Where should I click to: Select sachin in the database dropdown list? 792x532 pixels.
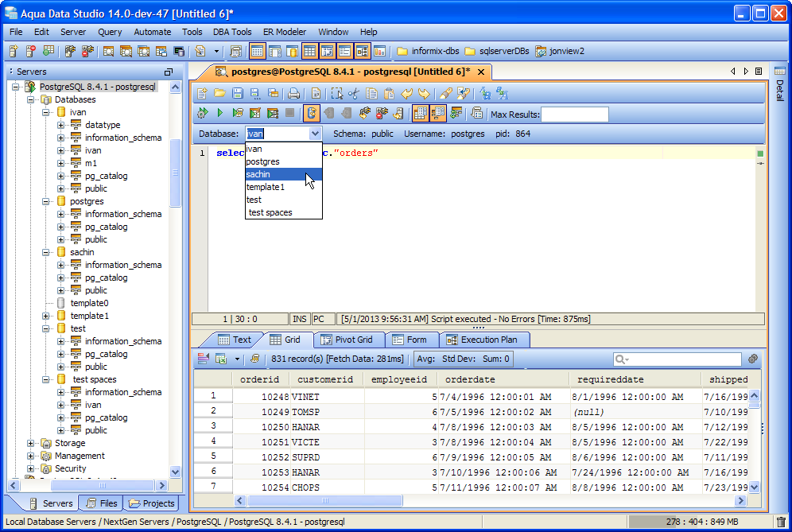coord(283,174)
